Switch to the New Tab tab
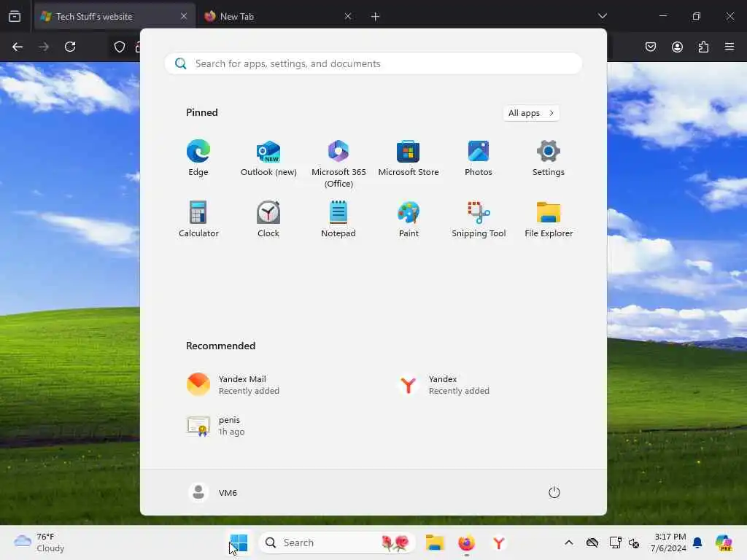Screen dimensions: 747x560 (x=279, y=16)
